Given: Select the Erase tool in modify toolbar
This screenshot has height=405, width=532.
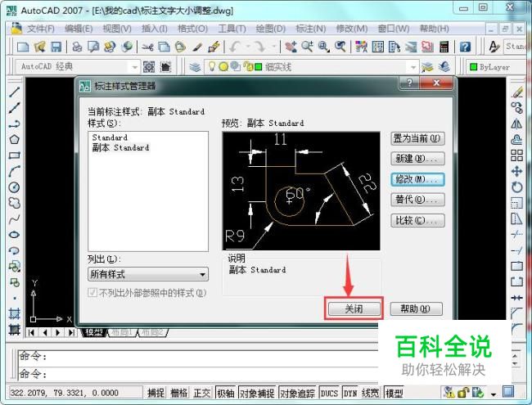Looking at the screenshot, I should (x=516, y=92).
